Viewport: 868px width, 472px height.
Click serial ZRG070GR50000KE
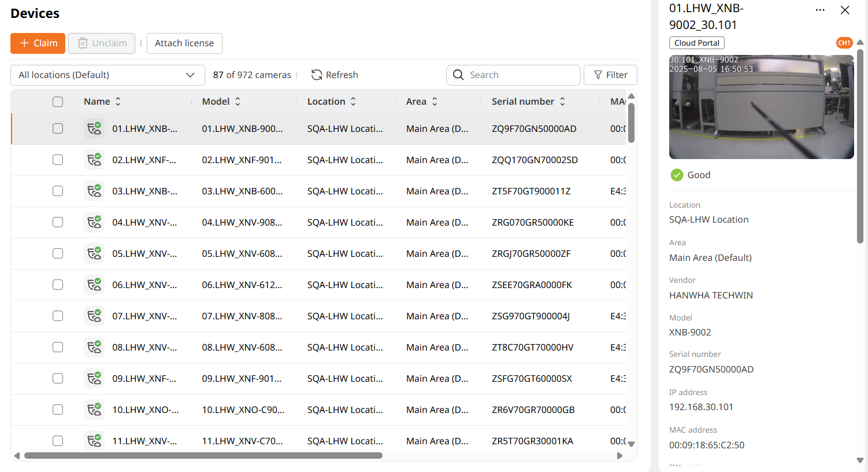click(533, 222)
